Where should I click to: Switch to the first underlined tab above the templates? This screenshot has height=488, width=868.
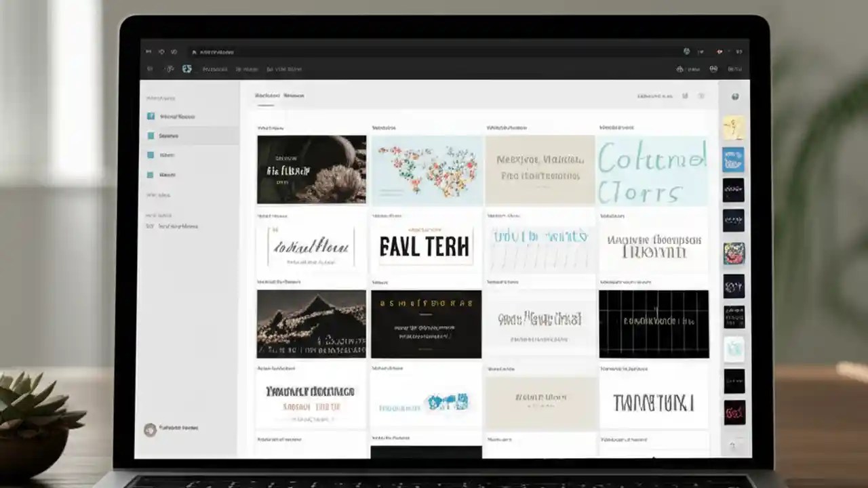(266, 96)
